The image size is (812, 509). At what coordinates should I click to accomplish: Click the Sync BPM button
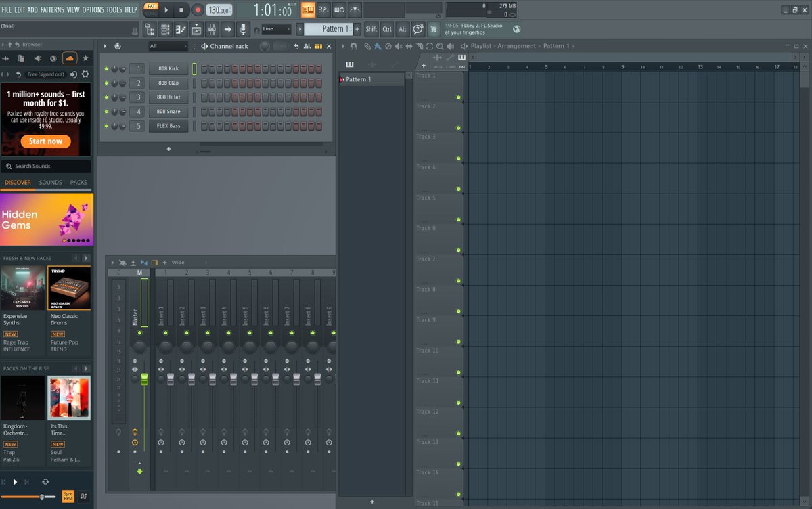click(68, 497)
